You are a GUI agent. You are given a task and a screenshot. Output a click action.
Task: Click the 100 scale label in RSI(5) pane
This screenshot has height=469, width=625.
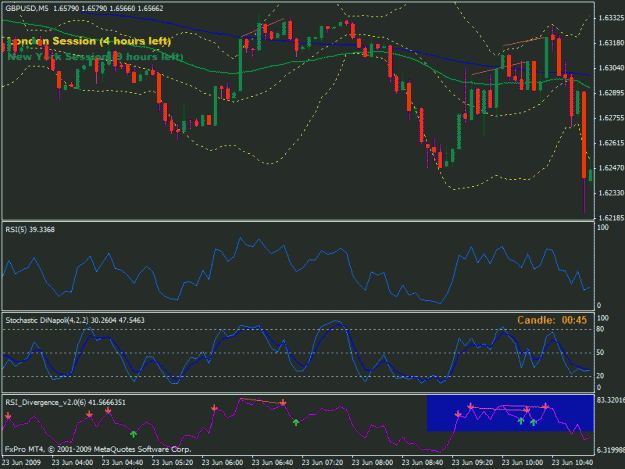point(603,228)
